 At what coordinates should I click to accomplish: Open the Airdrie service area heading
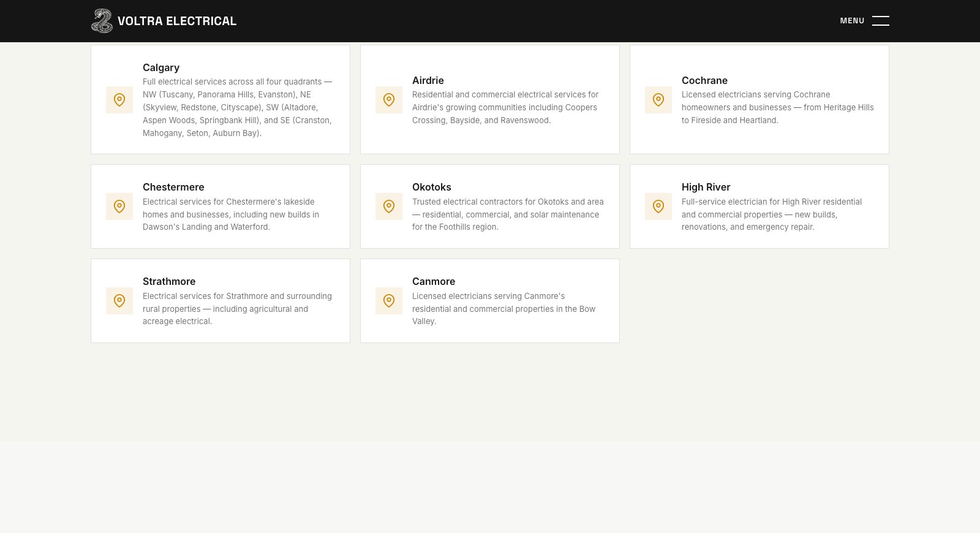click(428, 80)
